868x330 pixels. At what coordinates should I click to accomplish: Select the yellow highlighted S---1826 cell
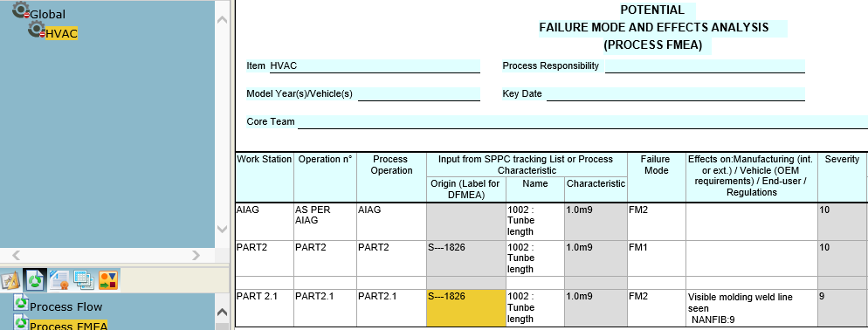click(x=465, y=307)
